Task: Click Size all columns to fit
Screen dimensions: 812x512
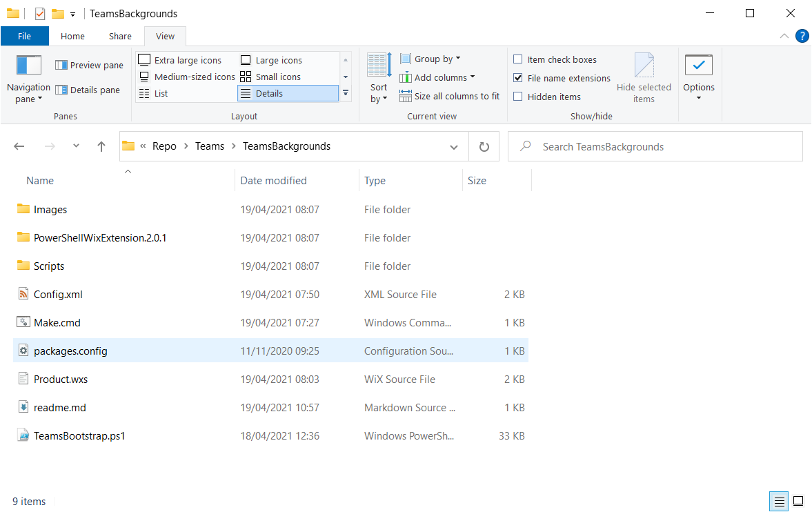Action: [x=450, y=96]
